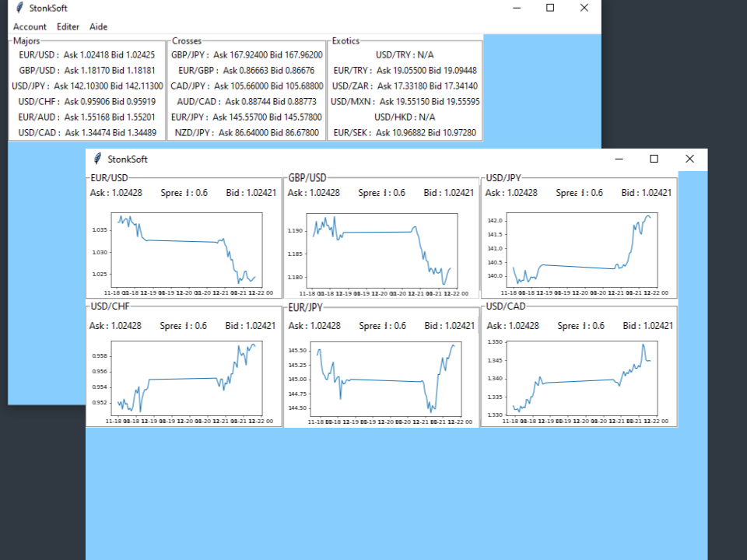This screenshot has height=560, width=747.
Task: Click the USD/ZAR quote in the Exotics panel
Action: pos(405,86)
